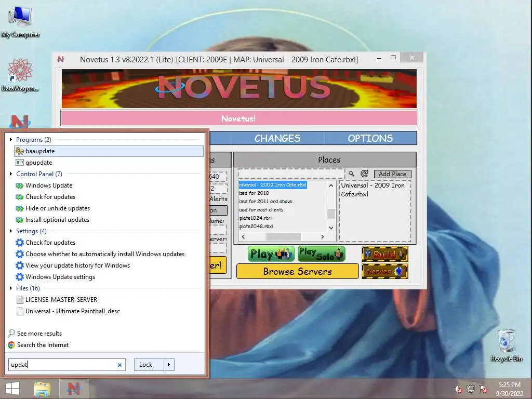532x399 pixels.
Task: Click the pink Novetus! splash banner
Action: tap(239, 118)
